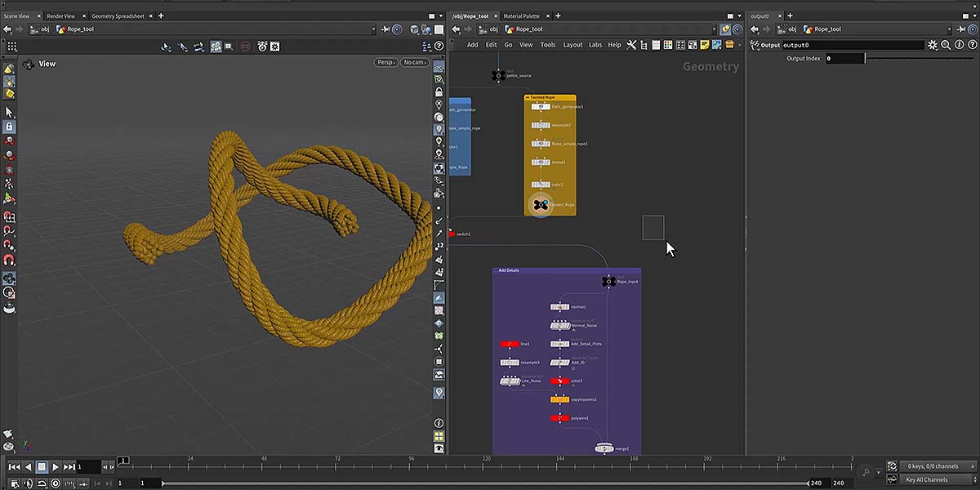Toggle follow selection target in network editor
The width and height of the screenshot is (980, 490).
(736, 29)
